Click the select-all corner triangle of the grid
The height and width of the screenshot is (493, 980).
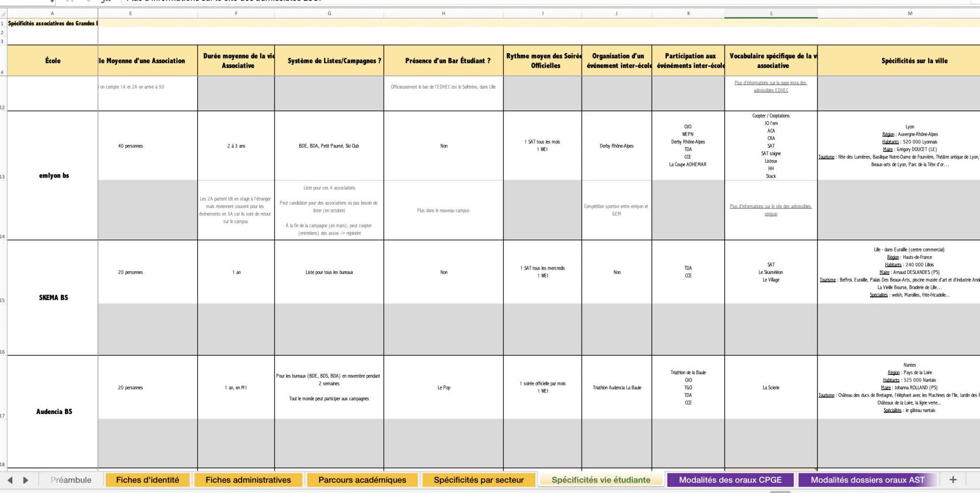pos(3,13)
